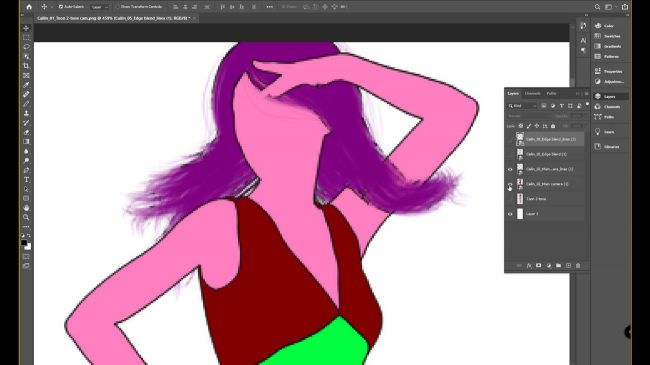This screenshot has height=365, width=650.
Task: Open the Auto-Select Layer dropdown
Action: pos(100,7)
